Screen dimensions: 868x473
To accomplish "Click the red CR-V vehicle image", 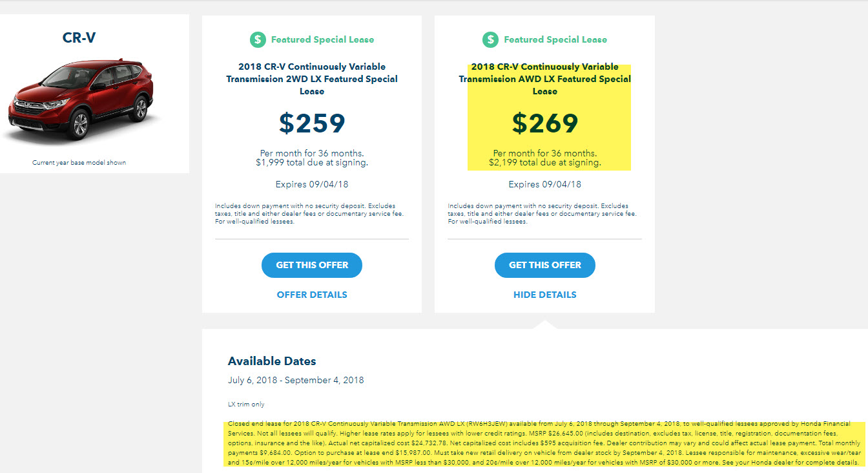I will click(x=81, y=101).
